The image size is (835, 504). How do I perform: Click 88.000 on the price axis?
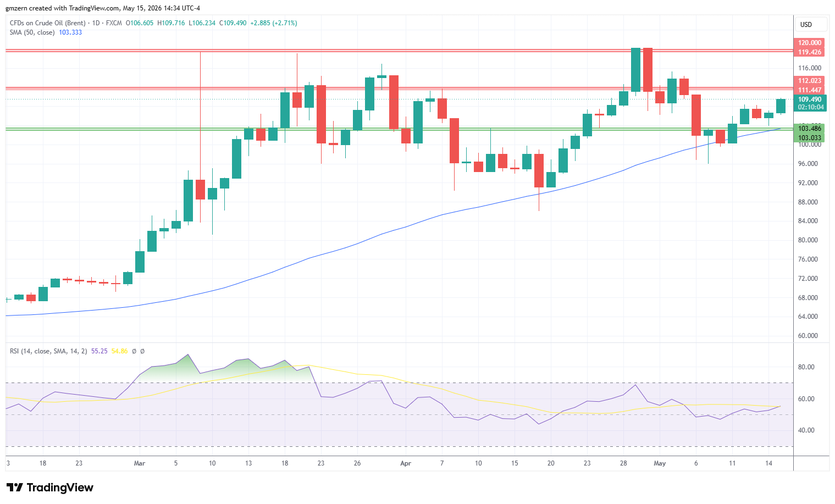pyautogui.click(x=808, y=202)
